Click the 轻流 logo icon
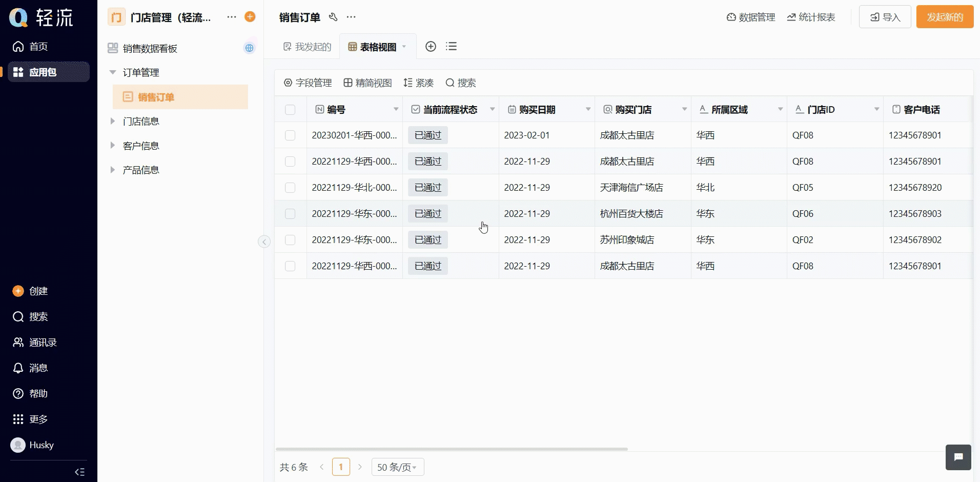The height and width of the screenshot is (482, 980). pos(18,17)
